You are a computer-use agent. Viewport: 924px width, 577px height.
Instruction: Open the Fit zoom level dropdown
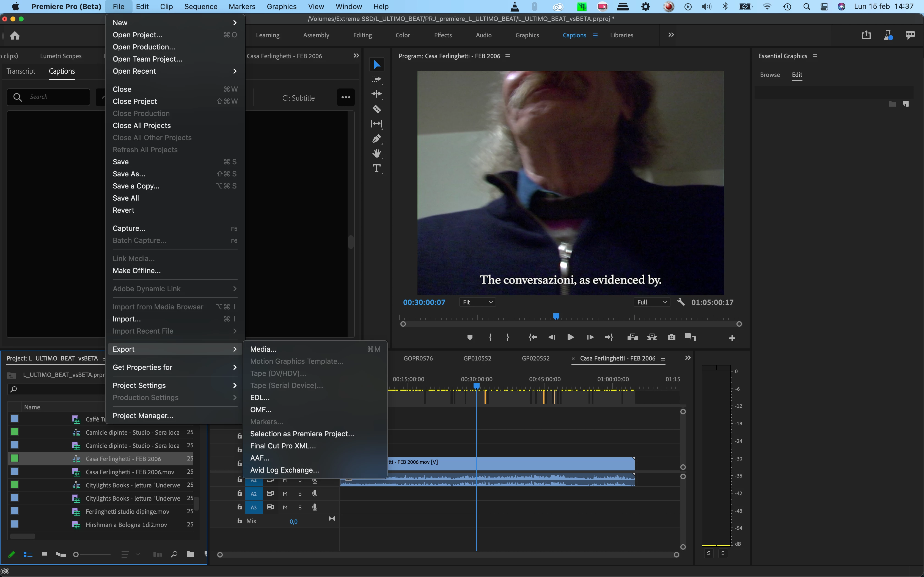(478, 302)
